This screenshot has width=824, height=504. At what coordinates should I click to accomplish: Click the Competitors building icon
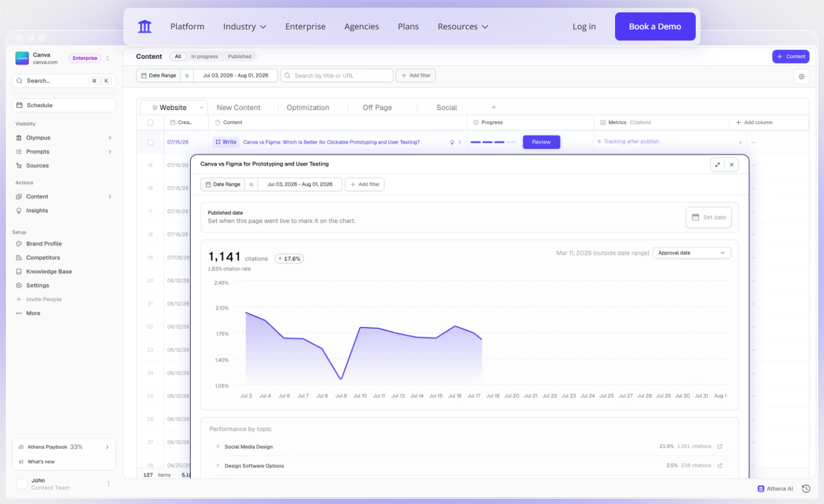point(19,258)
